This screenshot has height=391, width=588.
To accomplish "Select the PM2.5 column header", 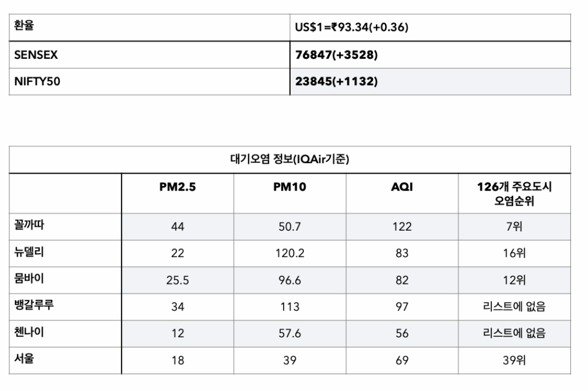I will pos(177,187).
